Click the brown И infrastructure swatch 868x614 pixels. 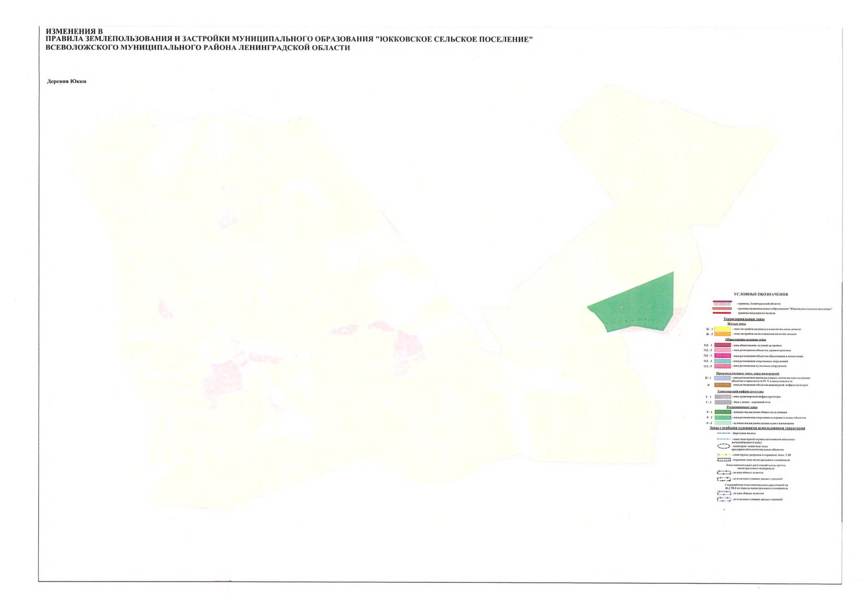[x=722, y=385]
